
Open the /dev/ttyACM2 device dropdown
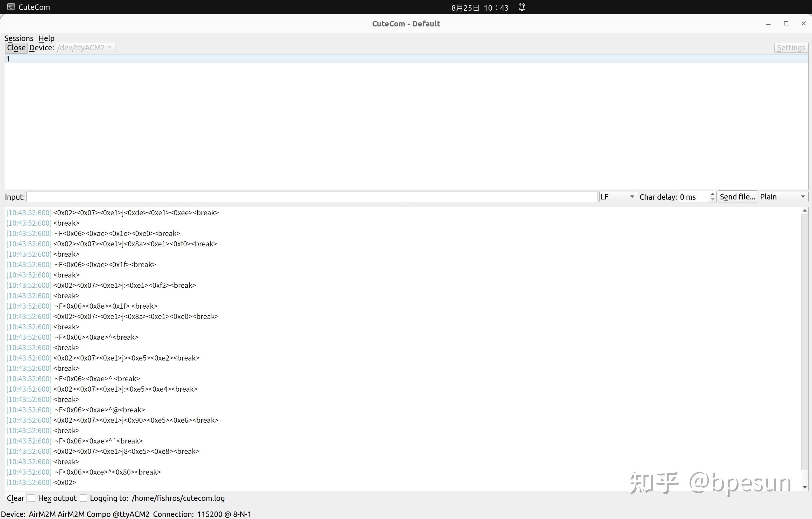point(85,48)
